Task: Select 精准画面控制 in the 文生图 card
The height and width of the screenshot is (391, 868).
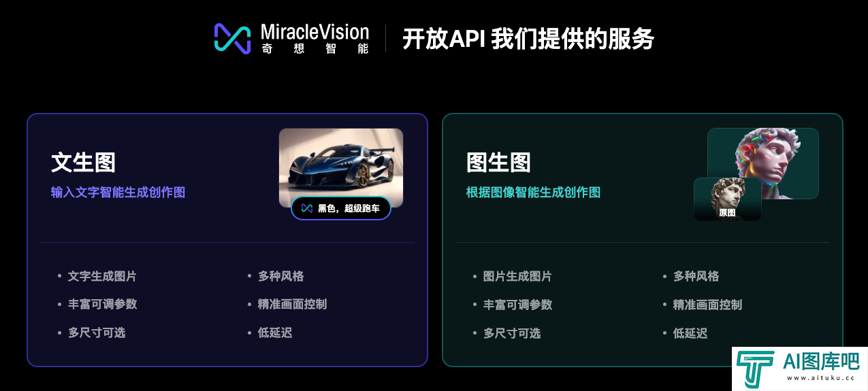Action: tap(292, 304)
